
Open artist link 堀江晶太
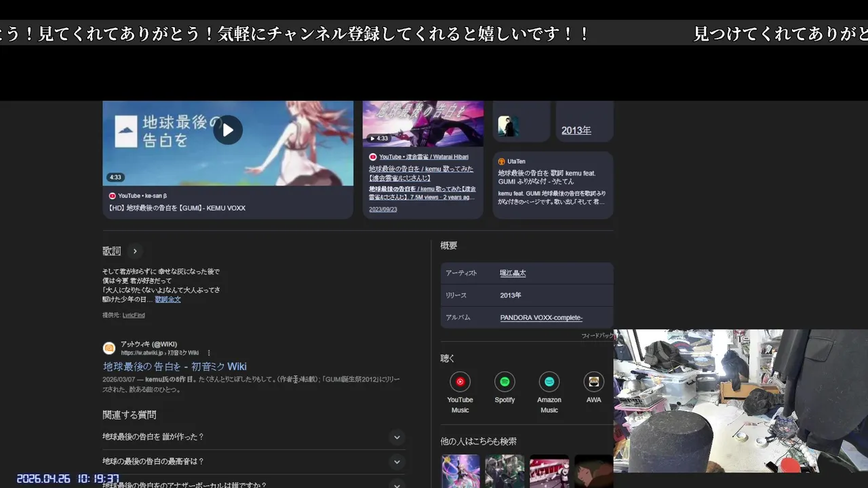point(513,273)
